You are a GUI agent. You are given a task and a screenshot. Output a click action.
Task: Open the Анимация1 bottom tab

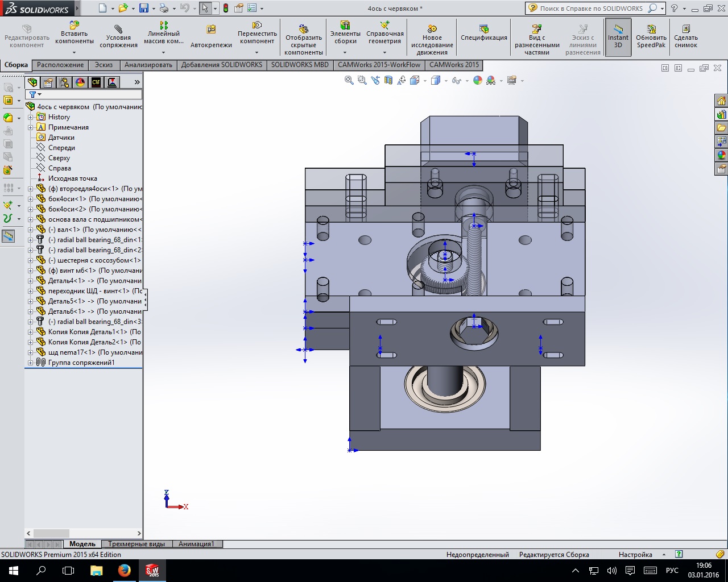(196, 544)
